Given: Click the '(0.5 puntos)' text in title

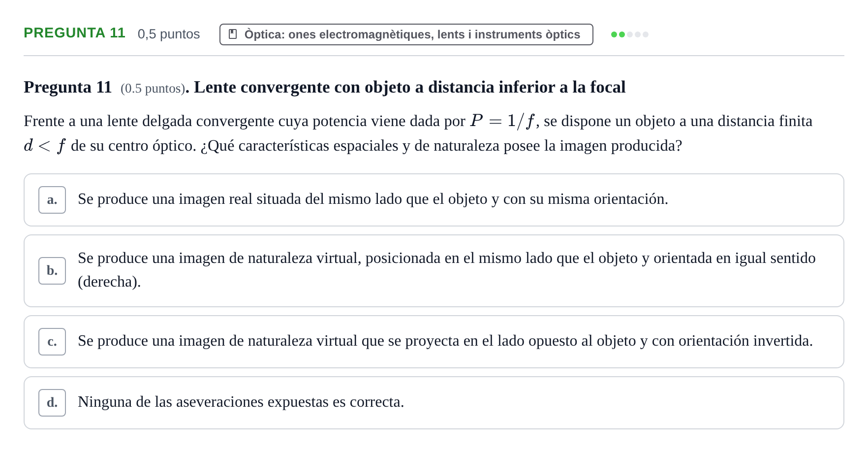Looking at the screenshot, I should point(153,88).
